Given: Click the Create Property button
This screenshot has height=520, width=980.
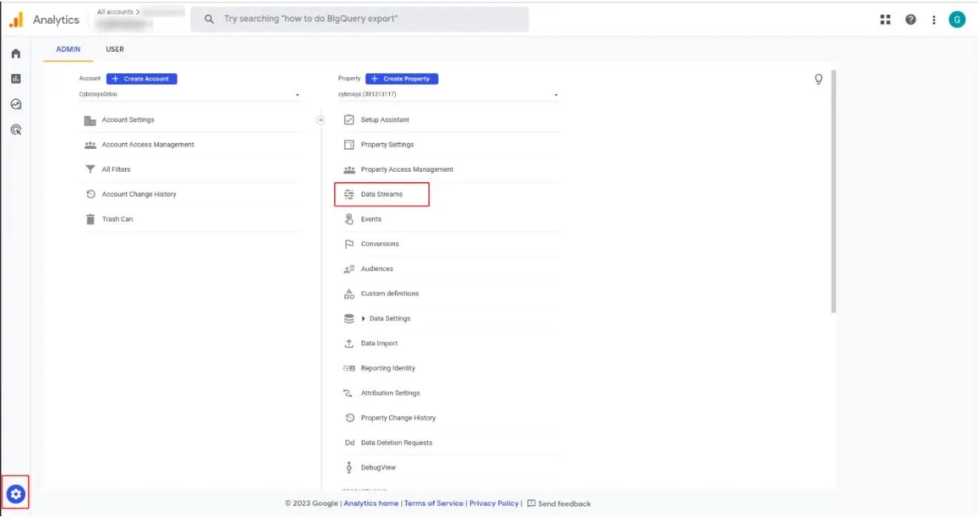Looking at the screenshot, I should (402, 78).
